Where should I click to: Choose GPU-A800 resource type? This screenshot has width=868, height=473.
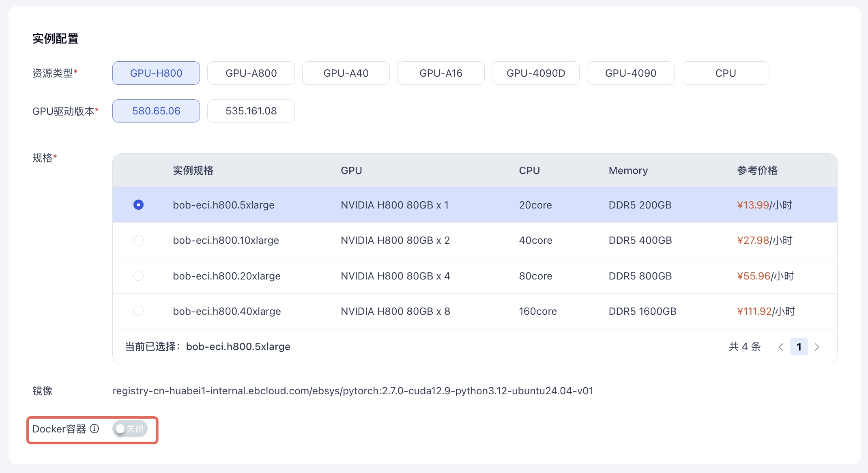pyautogui.click(x=251, y=73)
